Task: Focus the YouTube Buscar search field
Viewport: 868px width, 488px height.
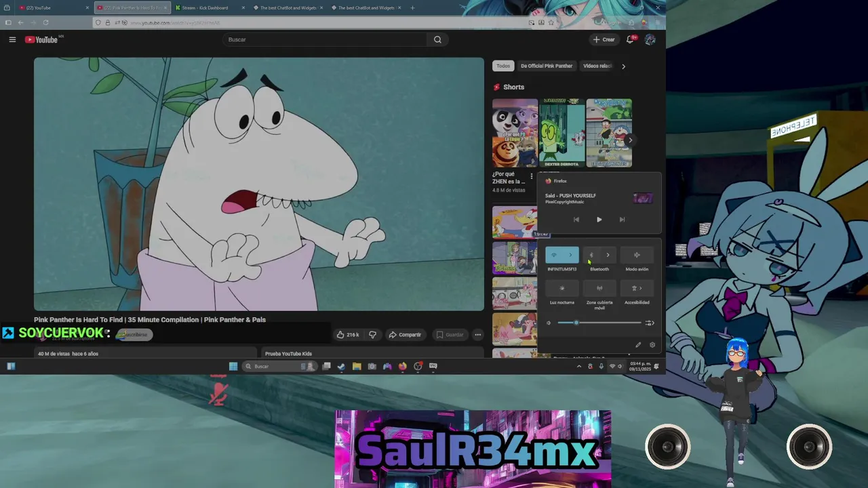Action: (326, 39)
